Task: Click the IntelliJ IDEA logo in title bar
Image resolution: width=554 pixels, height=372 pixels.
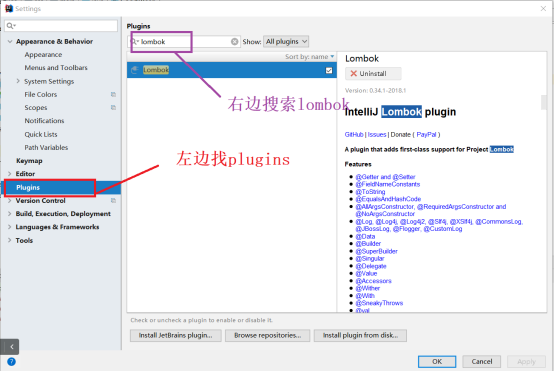Action: 9,8
